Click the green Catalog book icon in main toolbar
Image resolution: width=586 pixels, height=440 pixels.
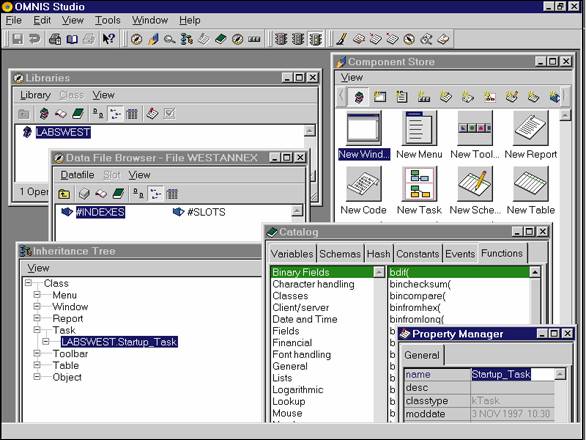[220, 39]
